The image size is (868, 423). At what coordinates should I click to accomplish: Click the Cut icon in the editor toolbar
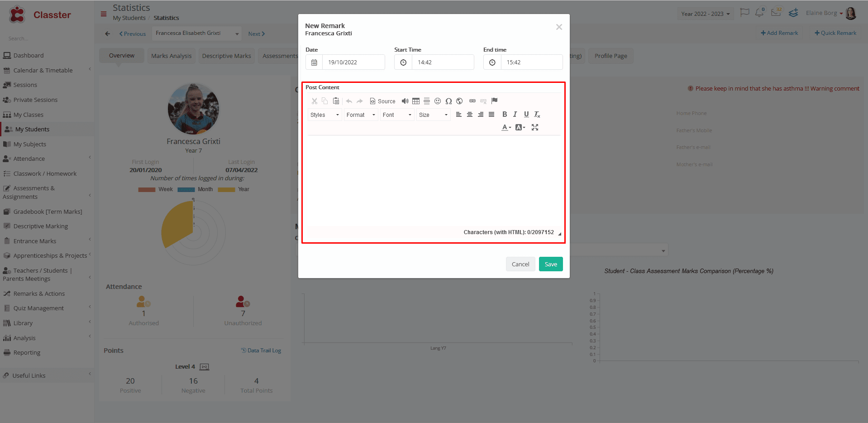point(314,101)
